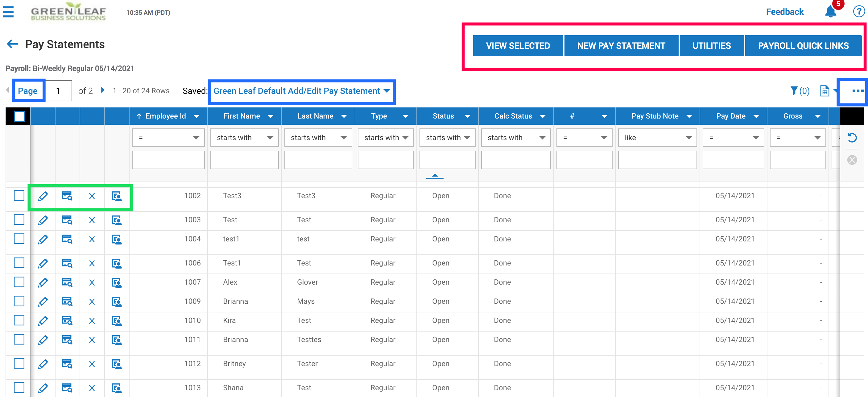Click the NEW PAY STATEMENT button
This screenshot has width=868, height=397.
pos(621,46)
